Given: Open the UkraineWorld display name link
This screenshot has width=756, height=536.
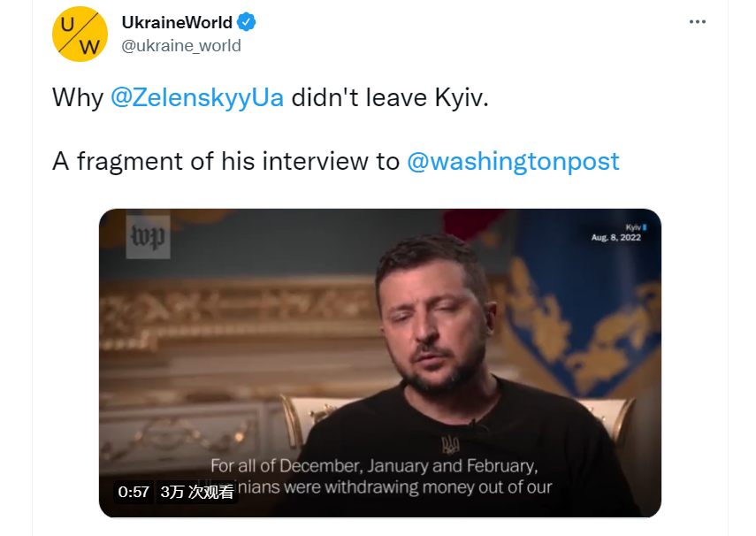Looking at the screenshot, I should click(x=177, y=22).
